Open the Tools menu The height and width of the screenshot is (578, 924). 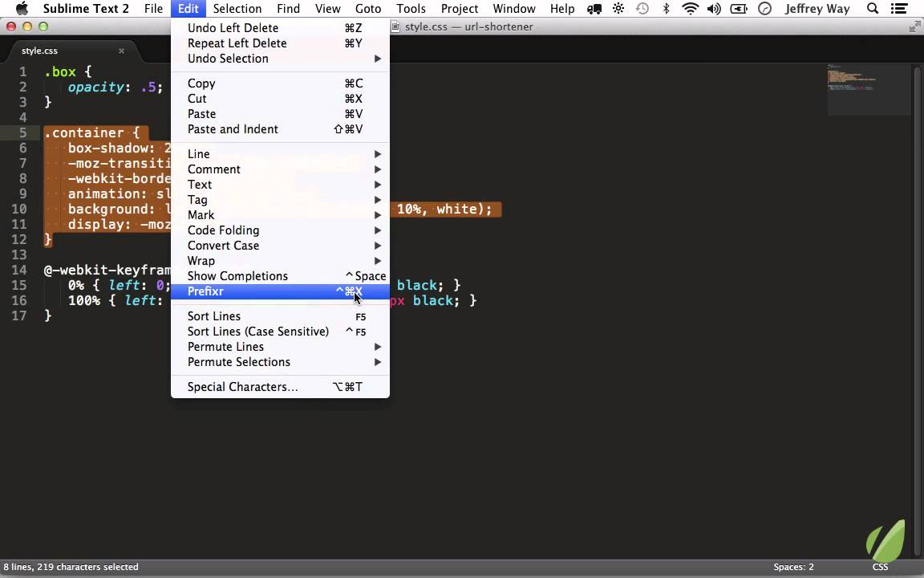click(411, 8)
